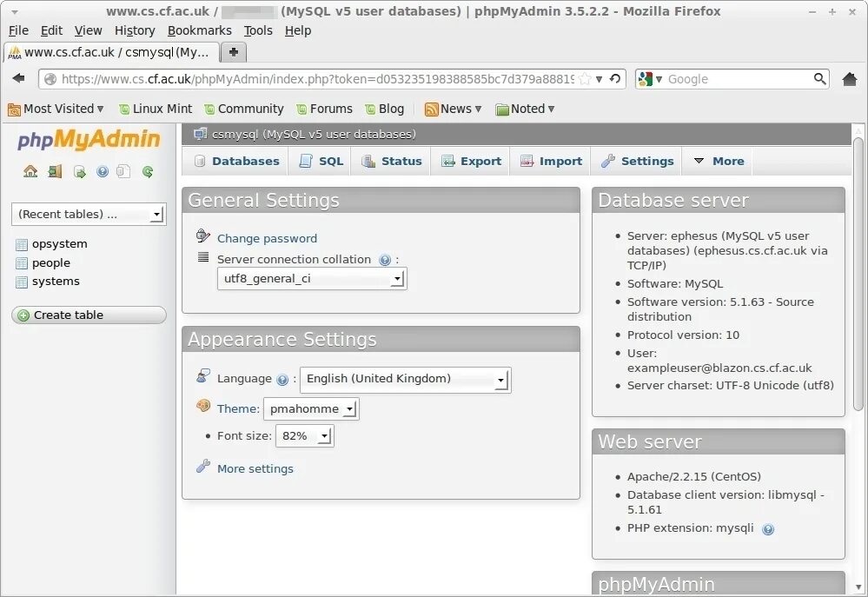The image size is (868, 597).
Task: Click the collation list icon
Action: tap(203, 256)
